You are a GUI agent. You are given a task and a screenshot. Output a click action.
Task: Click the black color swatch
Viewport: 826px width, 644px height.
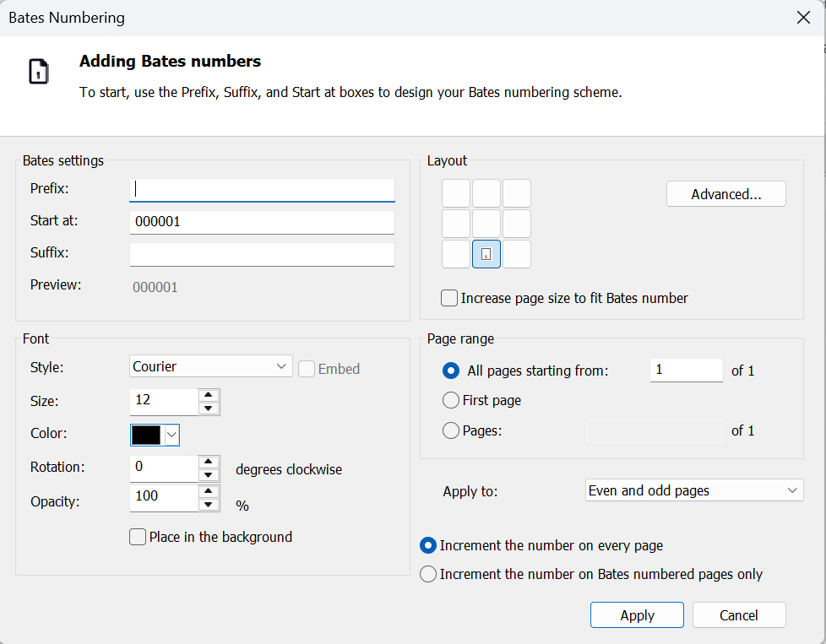146,435
